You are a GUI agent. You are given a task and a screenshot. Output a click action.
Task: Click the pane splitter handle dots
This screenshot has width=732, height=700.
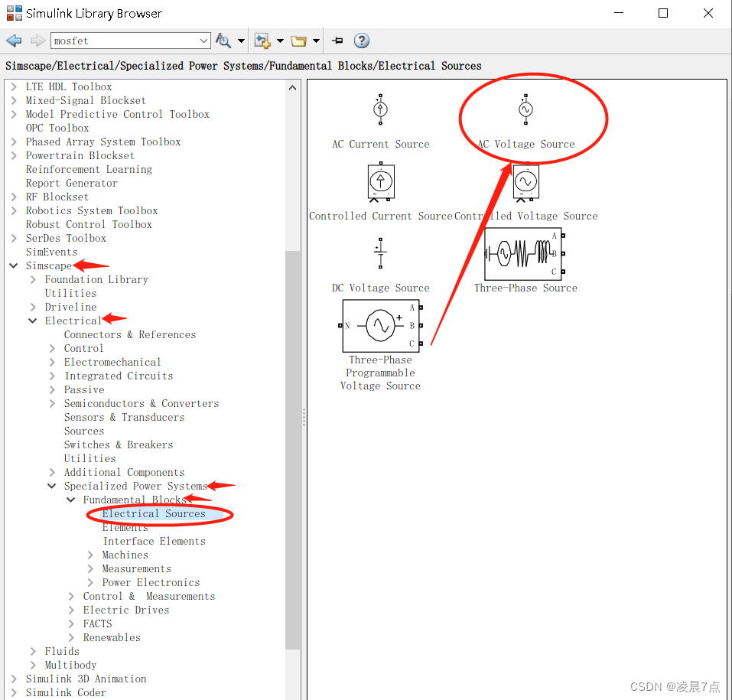304,418
